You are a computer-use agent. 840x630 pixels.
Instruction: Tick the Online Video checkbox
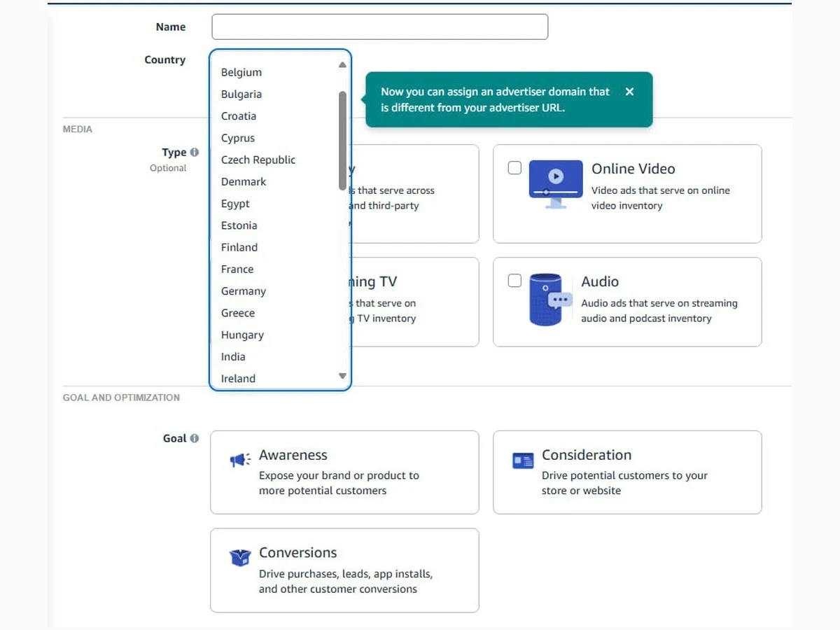coord(514,168)
